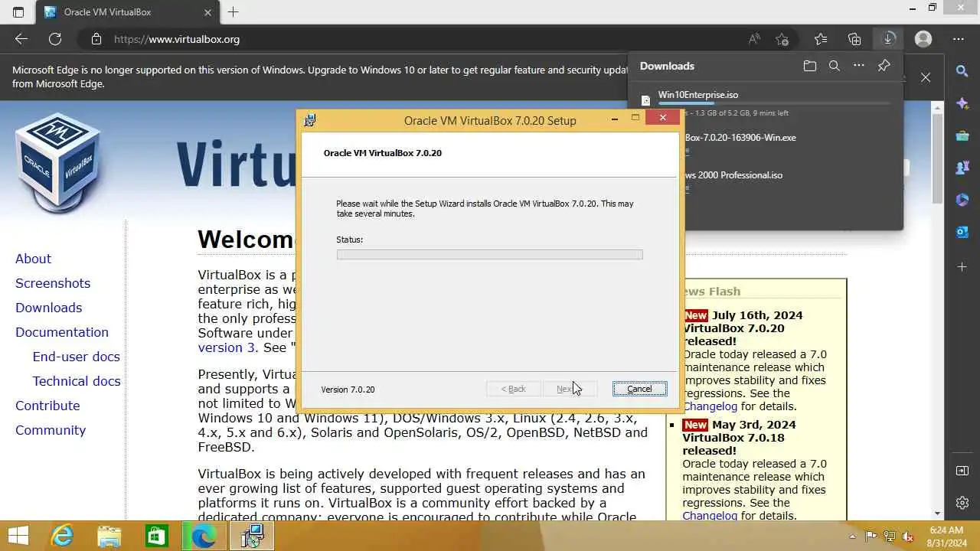Open Read aloud icon in address bar
980x551 pixels.
click(754, 39)
